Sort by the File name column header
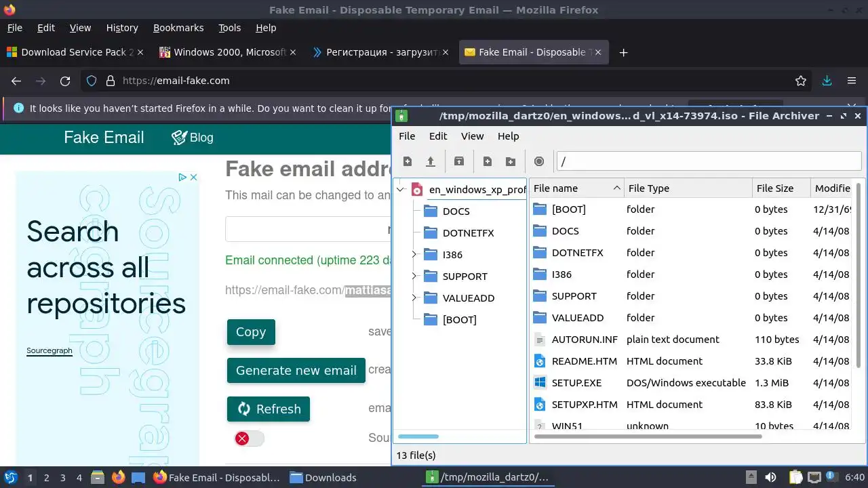This screenshot has height=488, width=868. 577,188
